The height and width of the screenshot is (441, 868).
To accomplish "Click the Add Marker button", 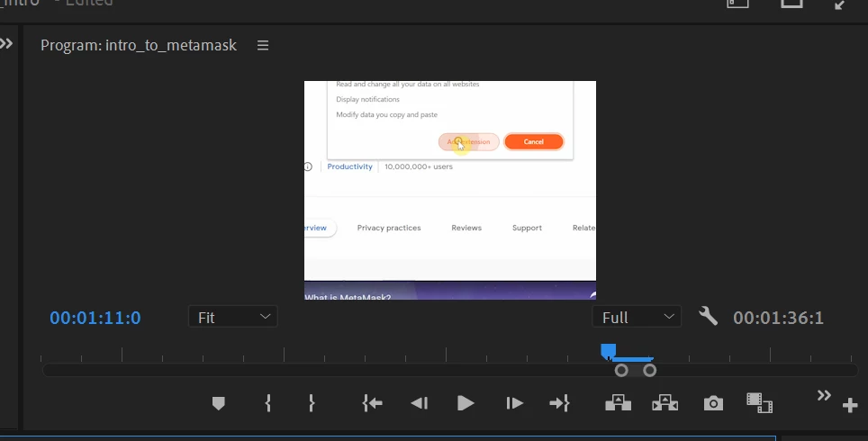I will [x=219, y=403].
